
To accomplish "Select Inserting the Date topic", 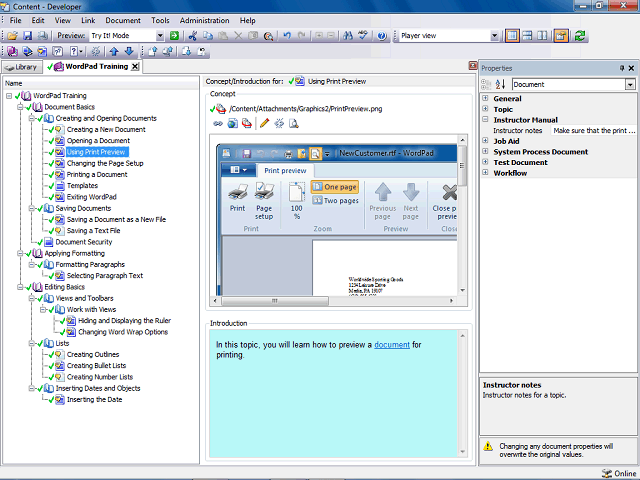I will pos(94,400).
